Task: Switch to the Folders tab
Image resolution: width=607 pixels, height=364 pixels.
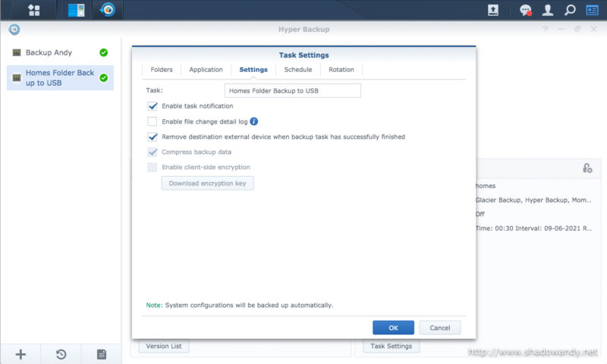Action: tap(162, 70)
